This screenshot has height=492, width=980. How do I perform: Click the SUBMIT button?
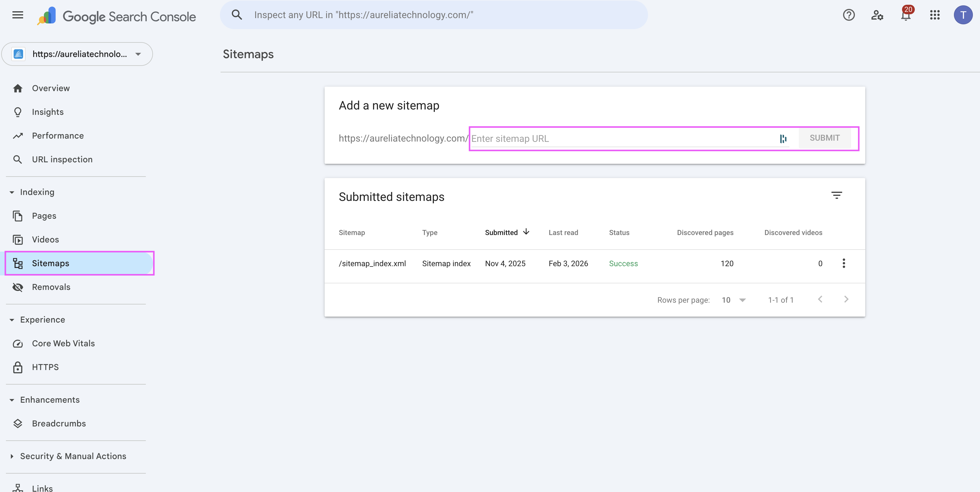(825, 138)
